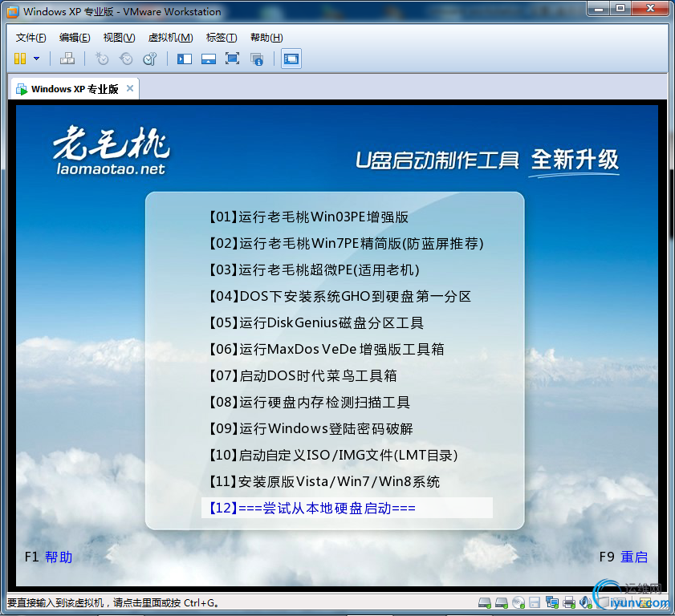Open the 编辑(E) menu
Screen dimensions: 675x616
coord(75,38)
